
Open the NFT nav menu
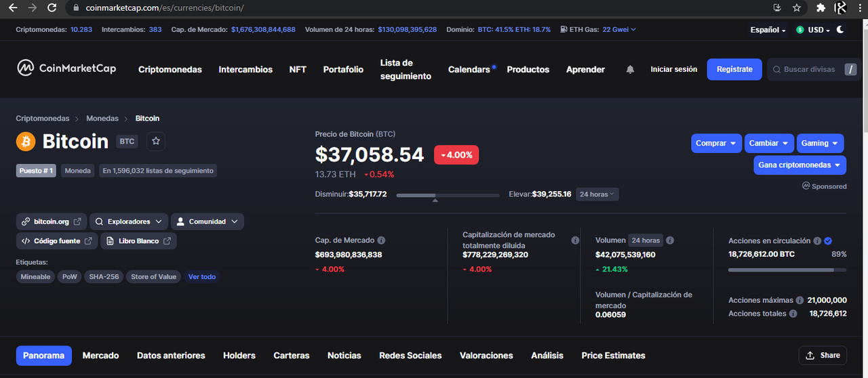[298, 70]
